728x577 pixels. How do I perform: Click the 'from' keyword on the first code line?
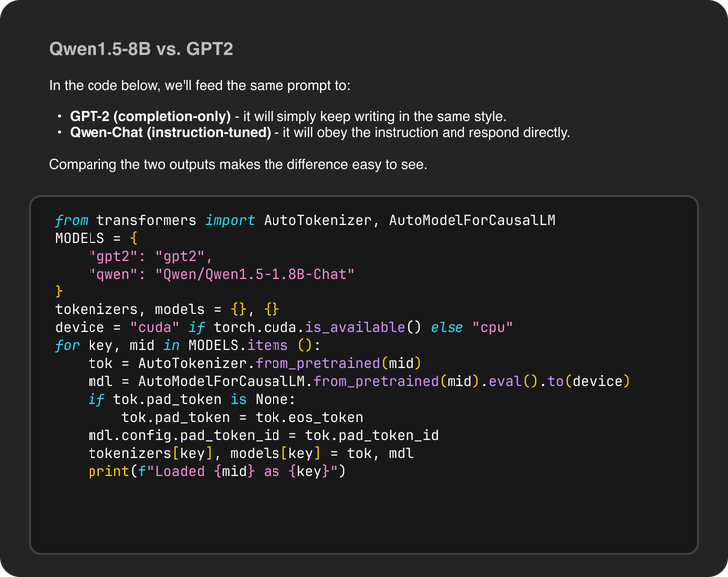(x=71, y=220)
